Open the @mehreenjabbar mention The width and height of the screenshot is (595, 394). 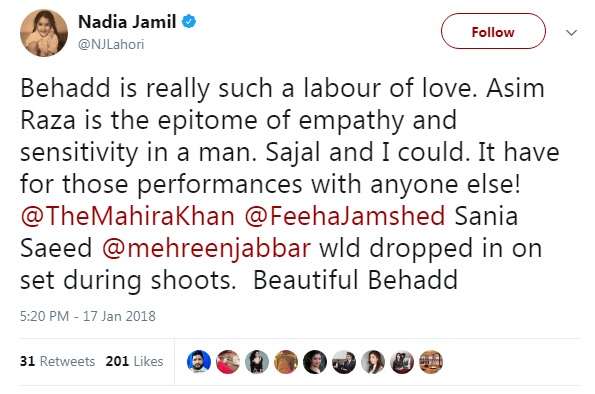coord(206,248)
